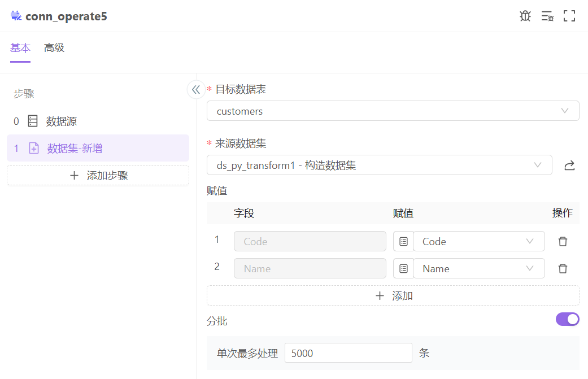Screen dimensions: 588x379
Task: Switch to the 基本 tab
Action: click(20, 48)
